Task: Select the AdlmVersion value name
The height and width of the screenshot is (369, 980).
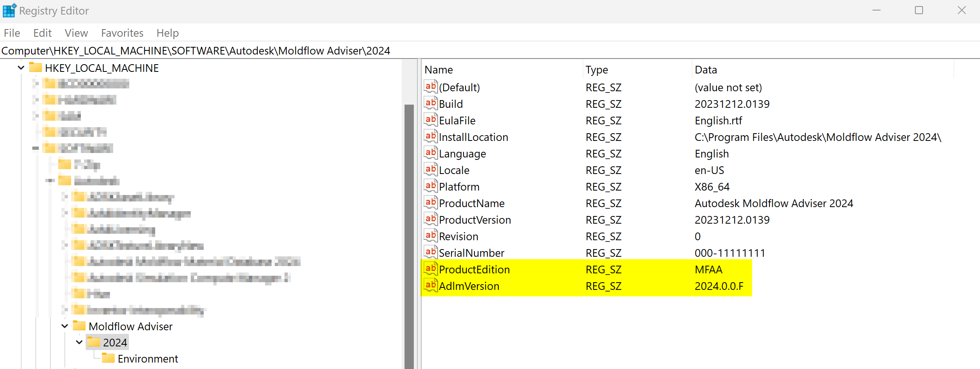Action: tap(469, 286)
